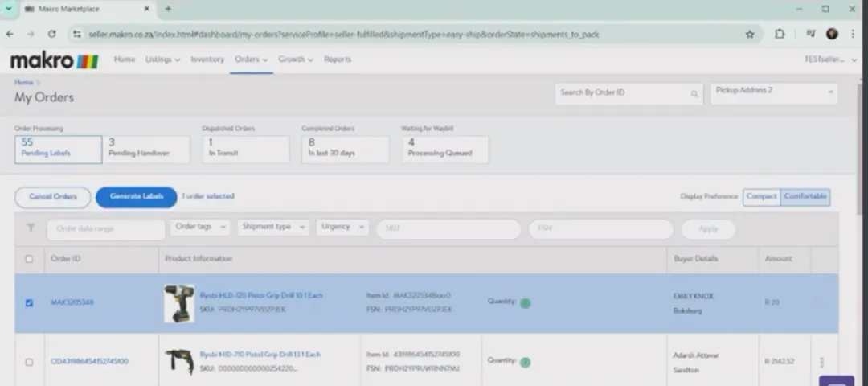Go back with the browser back arrow
This screenshot has width=868, height=386.
click(10, 35)
